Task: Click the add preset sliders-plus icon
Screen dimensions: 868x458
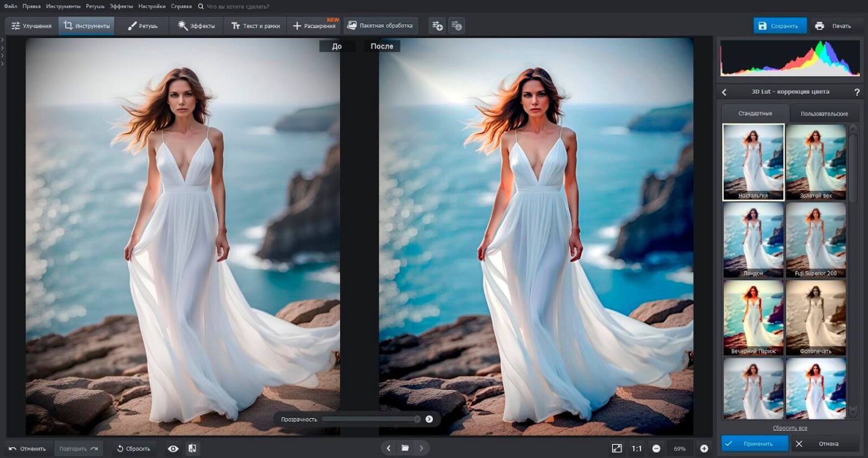Action: coord(437,26)
